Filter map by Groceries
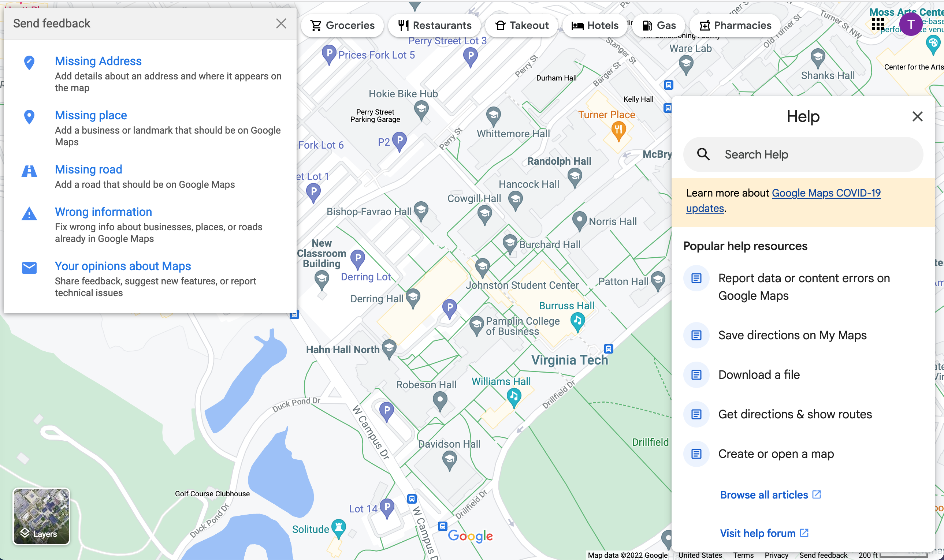The height and width of the screenshot is (560, 944). (x=342, y=25)
